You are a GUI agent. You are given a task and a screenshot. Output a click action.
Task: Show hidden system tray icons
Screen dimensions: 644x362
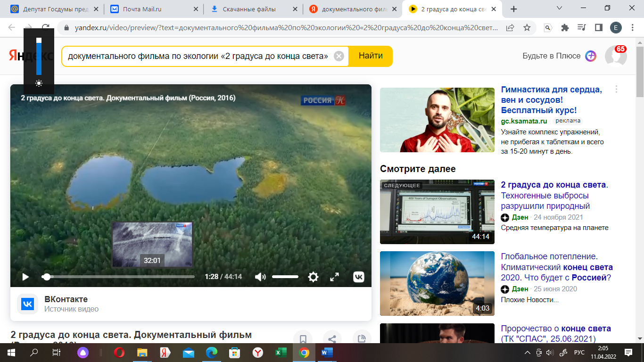point(528,353)
